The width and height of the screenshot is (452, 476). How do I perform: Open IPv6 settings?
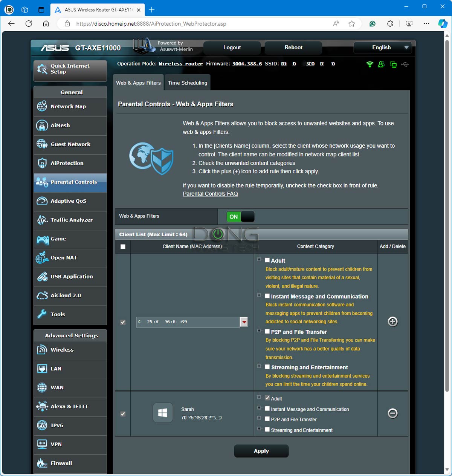click(x=70, y=425)
